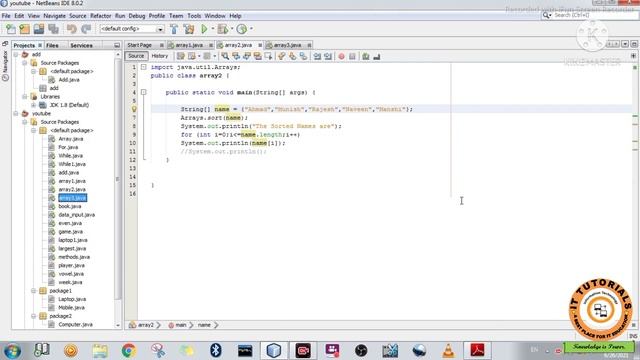Switch to the Files tab
Viewport: 640px width, 360px height.
point(52,45)
